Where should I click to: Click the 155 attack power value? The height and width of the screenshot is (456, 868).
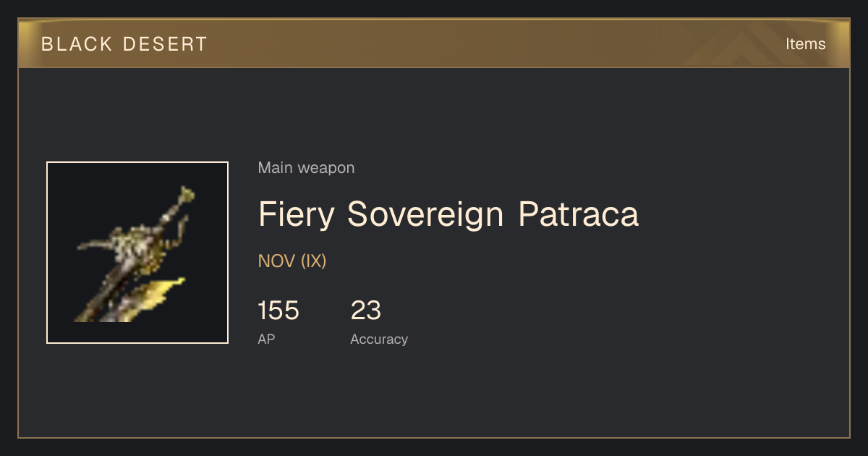coord(278,311)
